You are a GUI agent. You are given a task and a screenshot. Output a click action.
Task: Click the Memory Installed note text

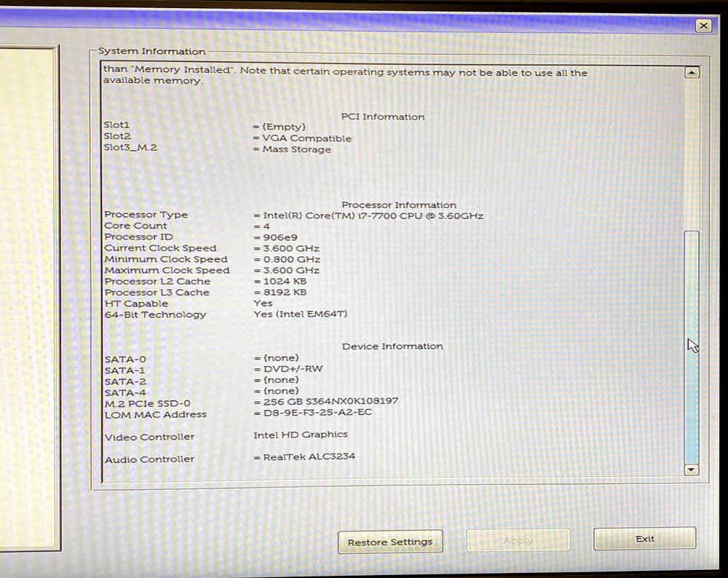pos(345,75)
